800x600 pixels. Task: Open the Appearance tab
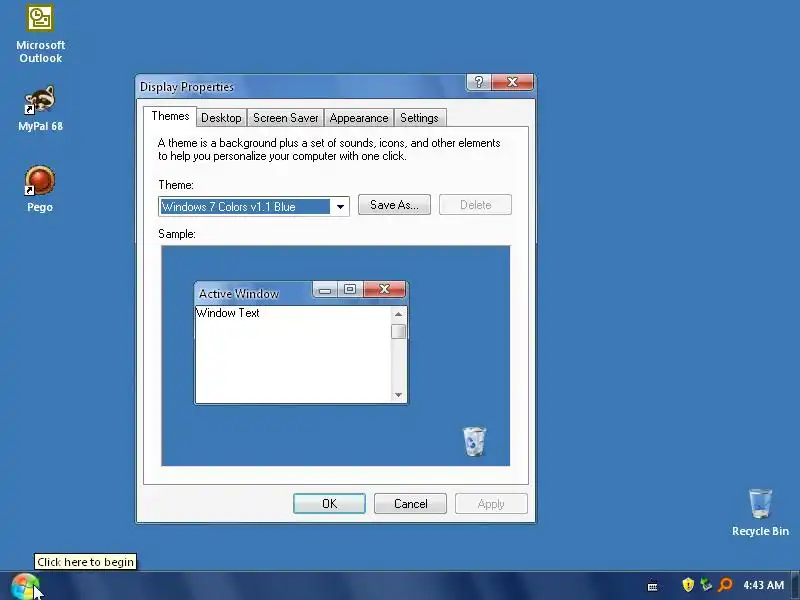click(359, 118)
